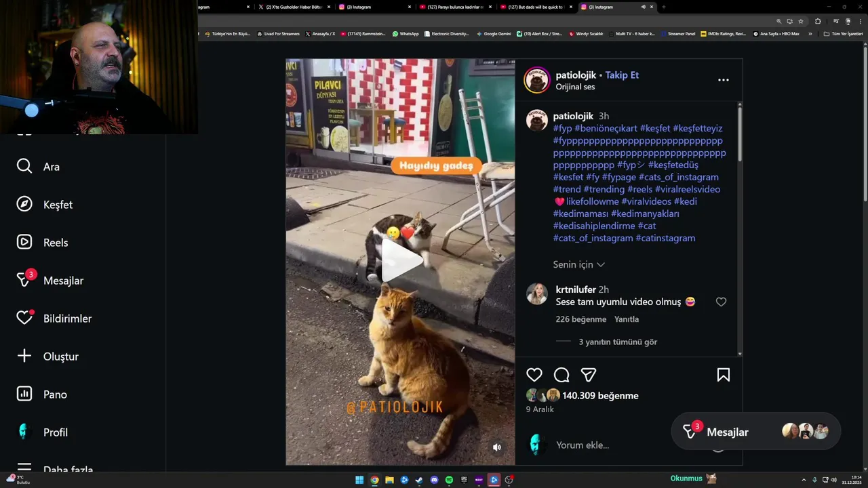
Task: Click page vertical scrollbar
Action: click(x=864, y=125)
